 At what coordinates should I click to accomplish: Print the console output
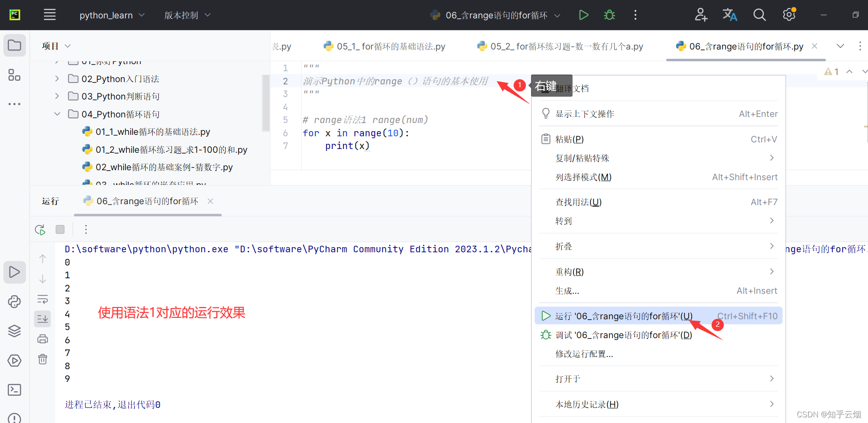pos(42,339)
